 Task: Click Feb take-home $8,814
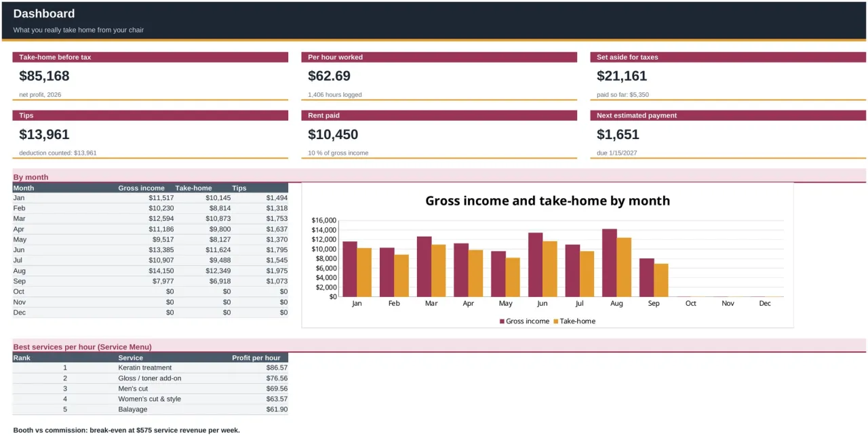pyautogui.click(x=220, y=208)
